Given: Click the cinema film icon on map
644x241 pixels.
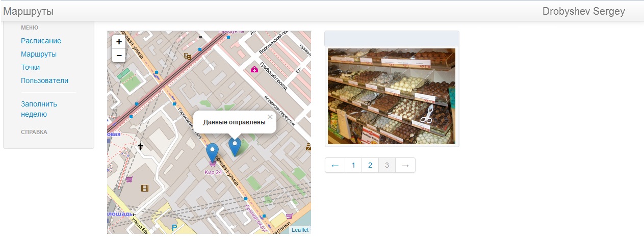Looking at the screenshot, I should (x=145, y=188).
